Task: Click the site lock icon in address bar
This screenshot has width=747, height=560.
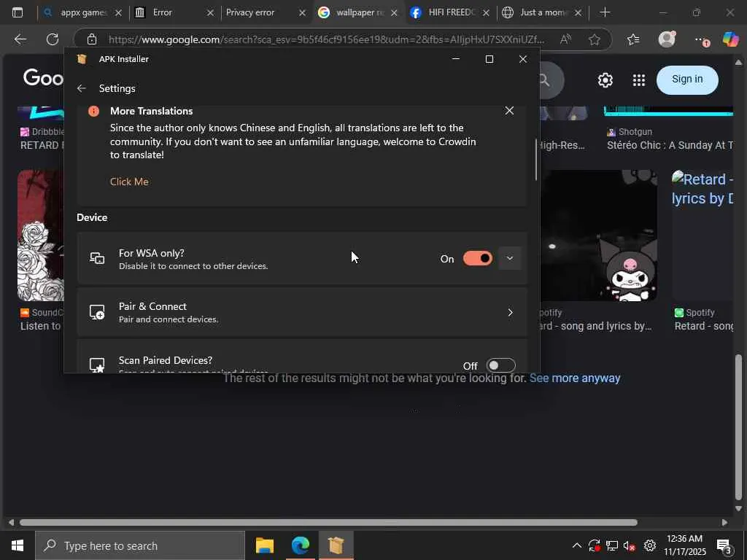Action: pos(92,39)
